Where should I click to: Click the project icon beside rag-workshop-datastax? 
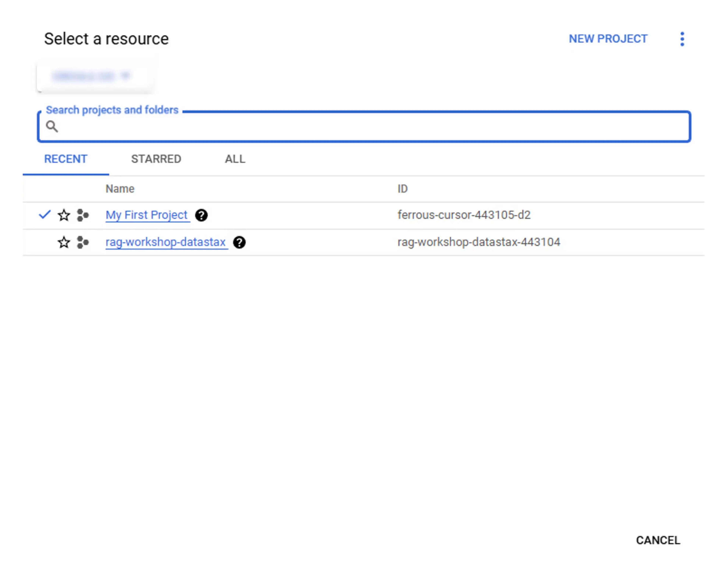83,242
